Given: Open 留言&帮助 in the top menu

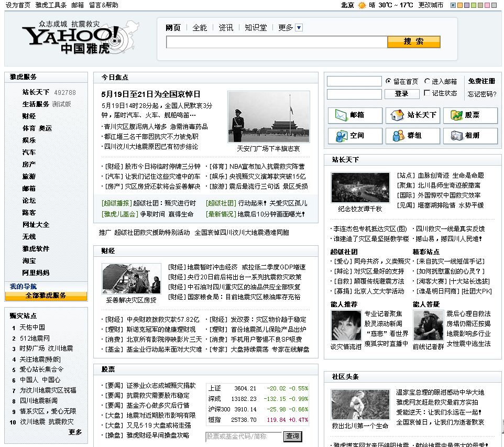Looking at the screenshot, I should click(x=104, y=5).
